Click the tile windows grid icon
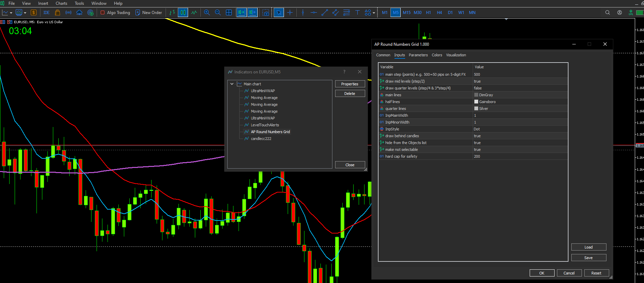 click(229, 13)
